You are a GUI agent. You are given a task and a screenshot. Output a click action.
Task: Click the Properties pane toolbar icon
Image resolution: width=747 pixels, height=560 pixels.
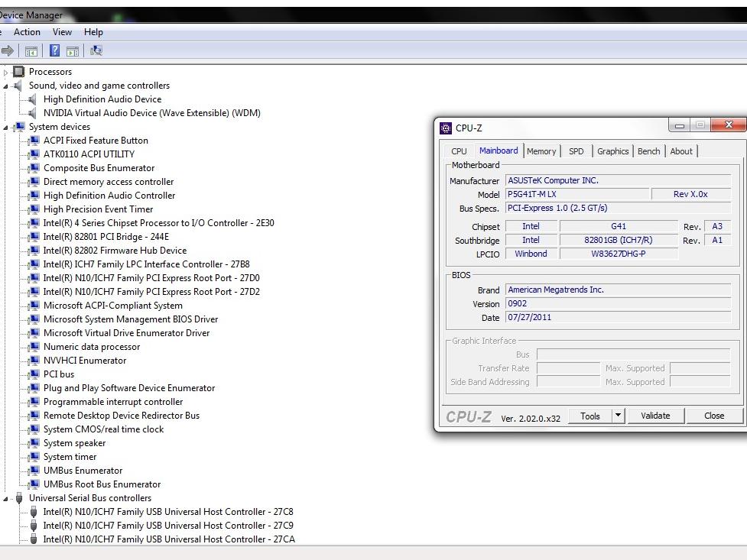point(73,51)
